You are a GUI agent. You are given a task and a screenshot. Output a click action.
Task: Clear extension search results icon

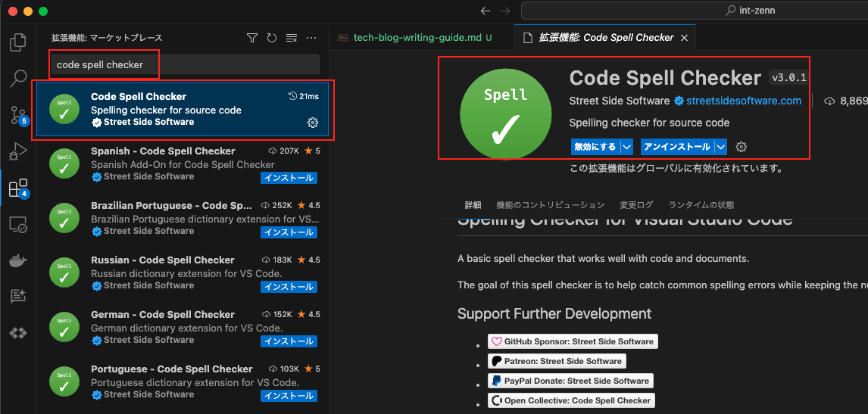coord(291,38)
